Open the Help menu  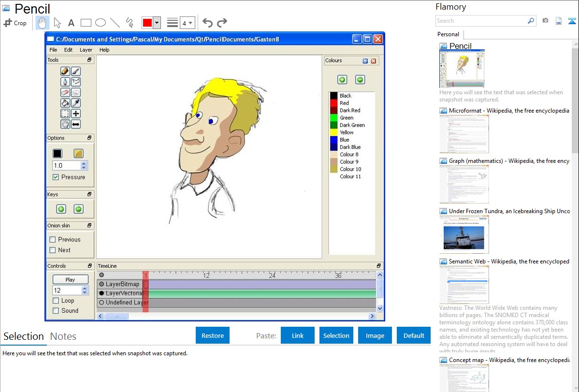pyautogui.click(x=104, y=50)
